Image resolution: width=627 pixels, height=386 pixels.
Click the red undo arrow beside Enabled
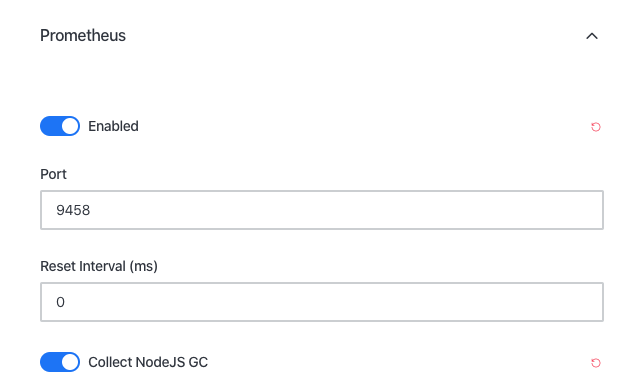[x=595, y=127]
